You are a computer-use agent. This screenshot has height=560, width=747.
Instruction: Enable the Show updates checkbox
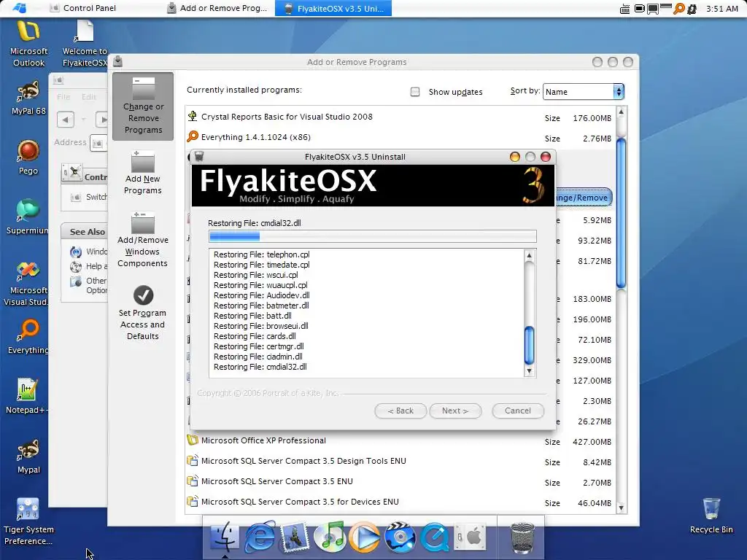(x=415, y=91)
